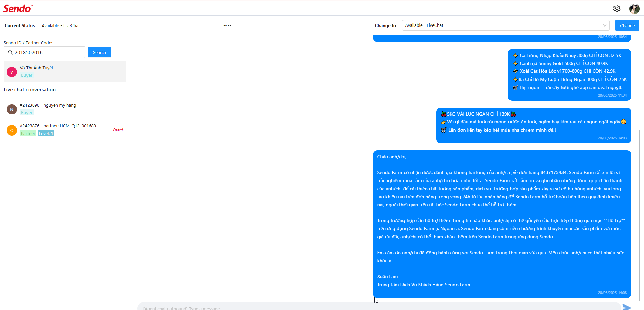The height and width of the screenshot is (310, 644).
Task: Open conversation #2423890 nguyen my hang
Action: tap(65, 109)
